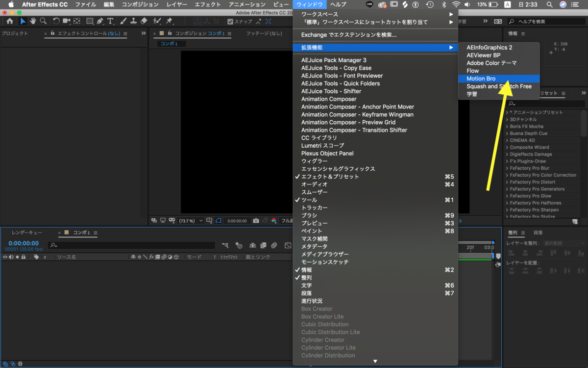Select Exchange でエクステンションを検索 menu entry
The height and width of the screenshot is (368, 588).
[375, 35]
